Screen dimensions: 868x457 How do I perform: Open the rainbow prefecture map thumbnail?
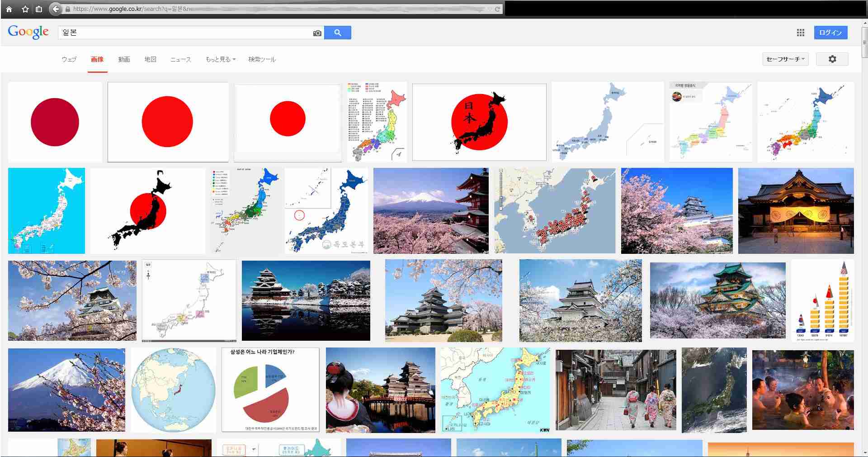click(806, 122)
